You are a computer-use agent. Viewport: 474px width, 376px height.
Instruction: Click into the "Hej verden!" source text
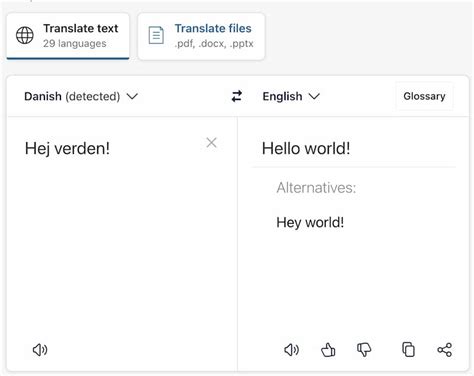point(67,148)
